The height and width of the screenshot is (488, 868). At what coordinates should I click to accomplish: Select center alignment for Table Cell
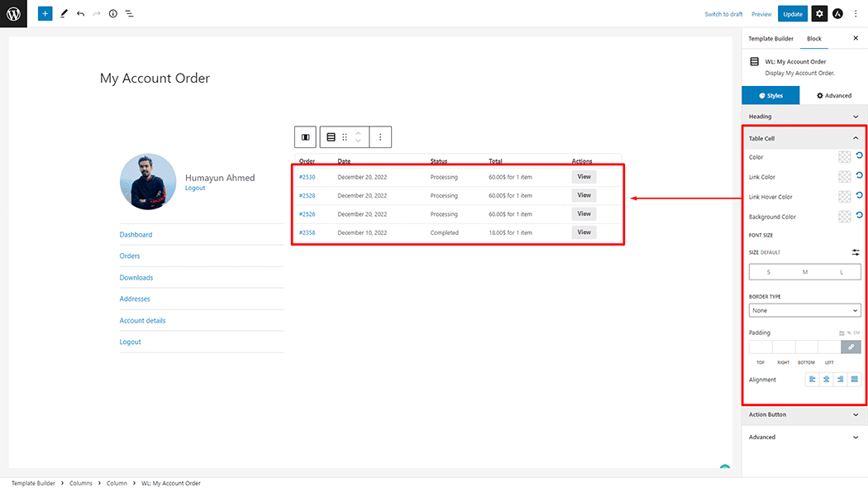coord(826,378)
